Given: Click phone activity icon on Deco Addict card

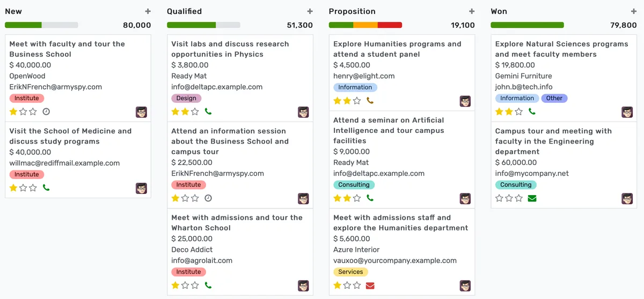Looking at the screenshot, I should pyautogui.click(x=208, y=286).
